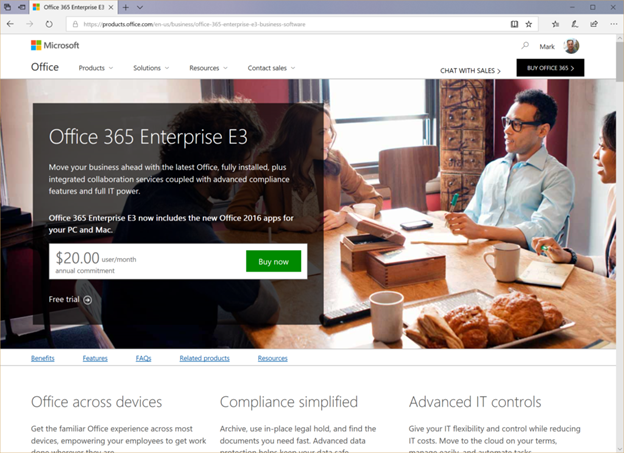This screenshot has width=624, height=453.
Task: Click the $20.00 price text
Action: pos(77,258)
